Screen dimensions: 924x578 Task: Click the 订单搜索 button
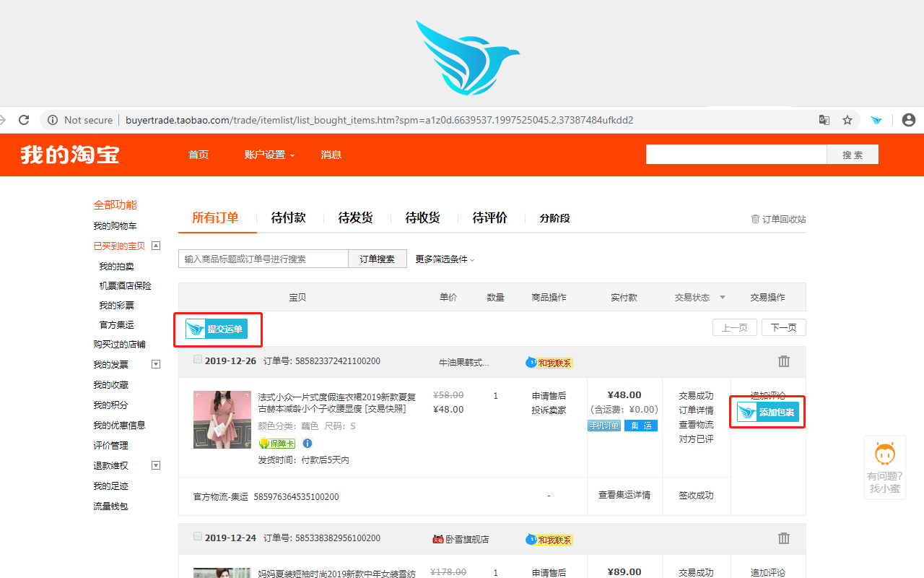378,259
